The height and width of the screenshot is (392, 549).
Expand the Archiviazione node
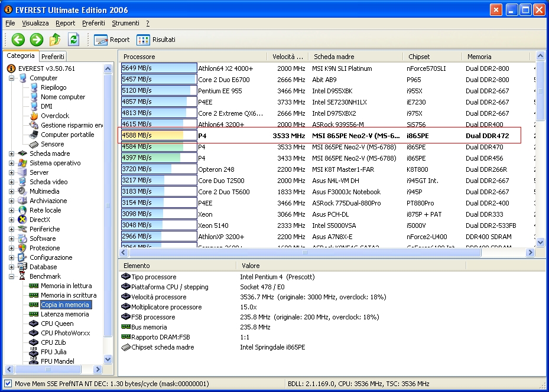(12, 201)
